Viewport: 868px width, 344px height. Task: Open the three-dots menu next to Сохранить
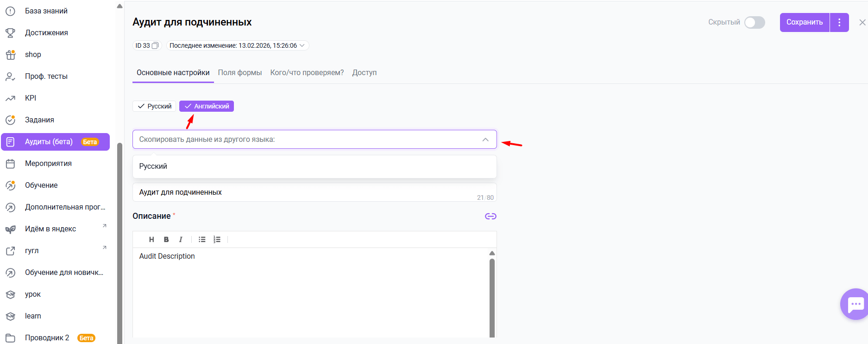[x=839, y=22]
